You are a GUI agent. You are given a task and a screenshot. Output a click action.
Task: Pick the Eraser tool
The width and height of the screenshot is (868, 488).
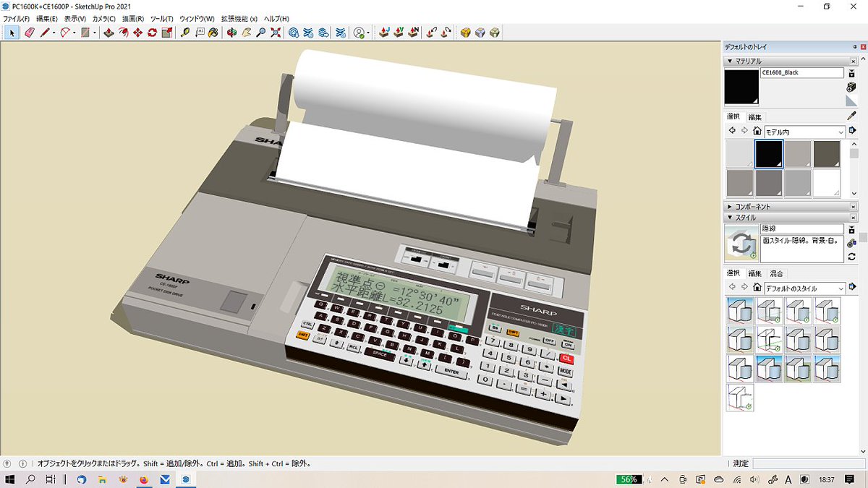(30, 33)
